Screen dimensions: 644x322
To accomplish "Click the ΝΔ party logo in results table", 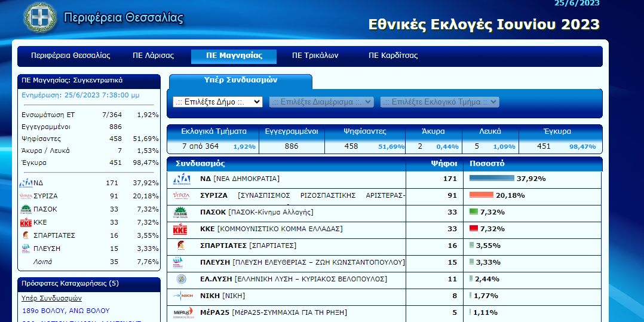I will [182, 179].
